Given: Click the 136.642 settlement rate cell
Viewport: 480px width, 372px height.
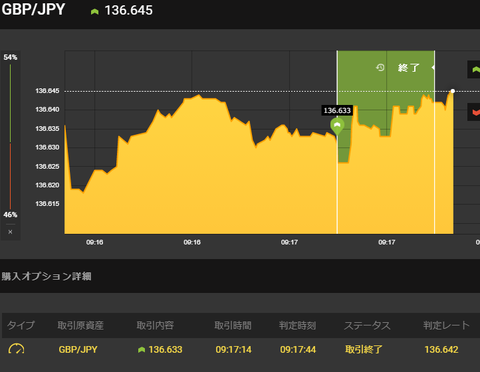Looking at the screenshot, I should click(x=441, y=349).
